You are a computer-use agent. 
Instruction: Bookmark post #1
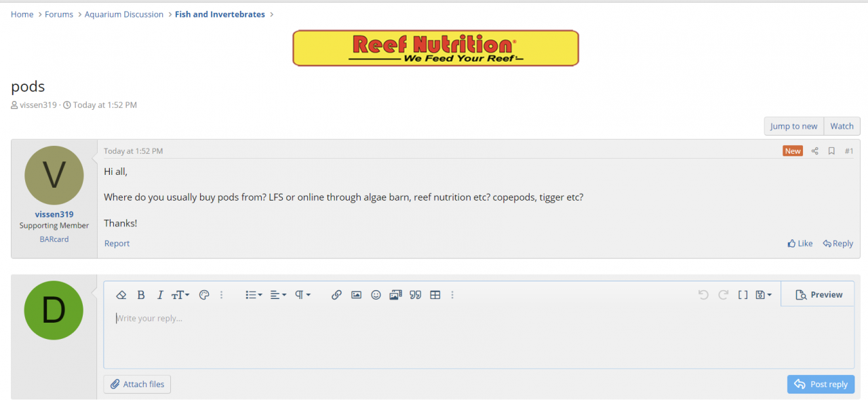(831, 151)
